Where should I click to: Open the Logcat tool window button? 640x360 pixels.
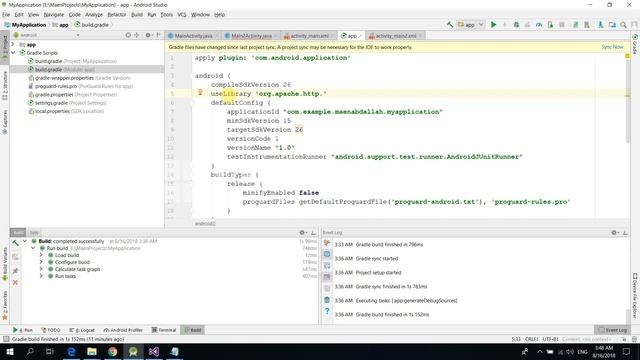(x=82, y=330)
